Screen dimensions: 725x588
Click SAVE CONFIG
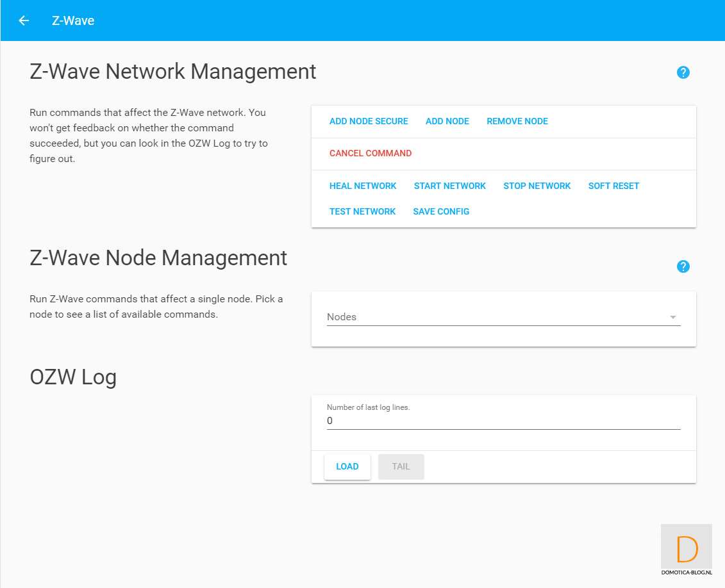pyautogui.click(x=441, y=211)
